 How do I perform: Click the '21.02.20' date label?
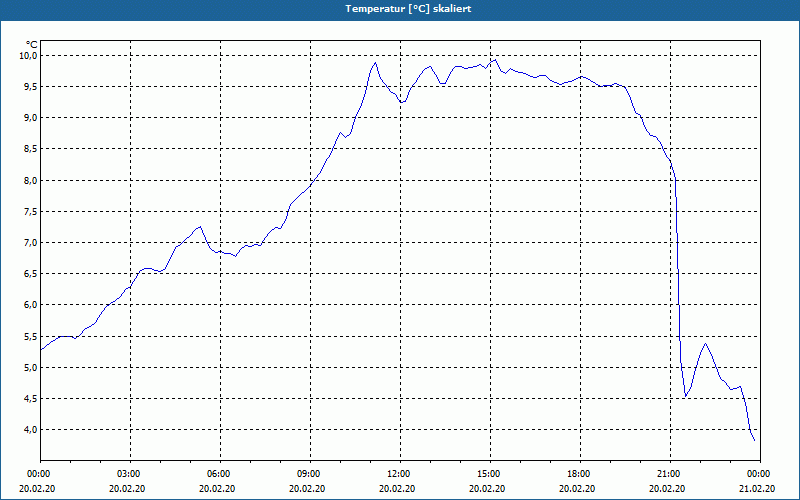(757, 489)
